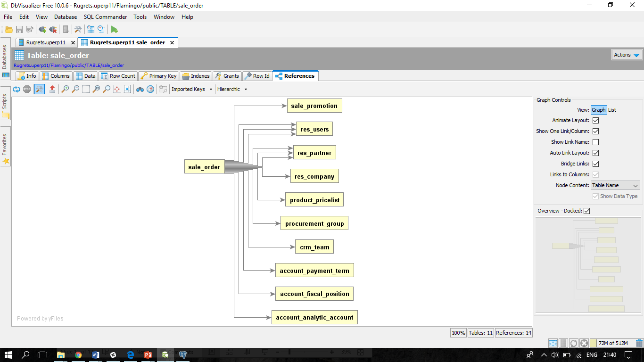Select the Graph view toggle
644x362 pixels.
(599, 110)
